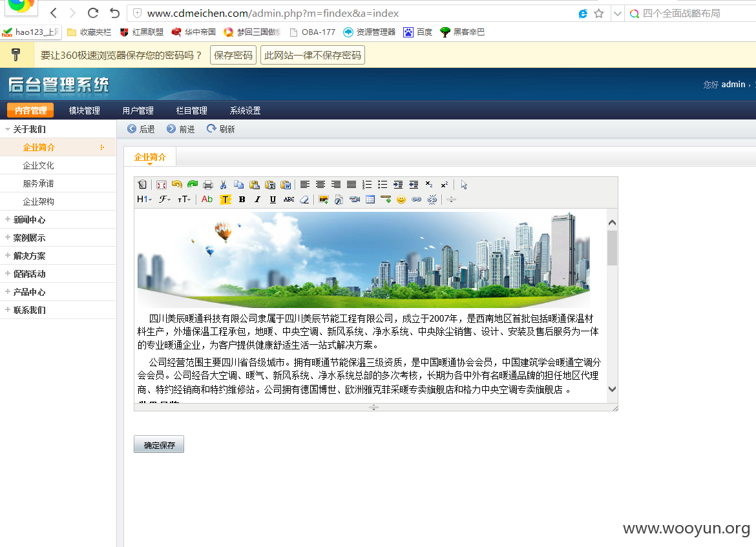Open 企业文化 in sidebar

click(39, 165)
